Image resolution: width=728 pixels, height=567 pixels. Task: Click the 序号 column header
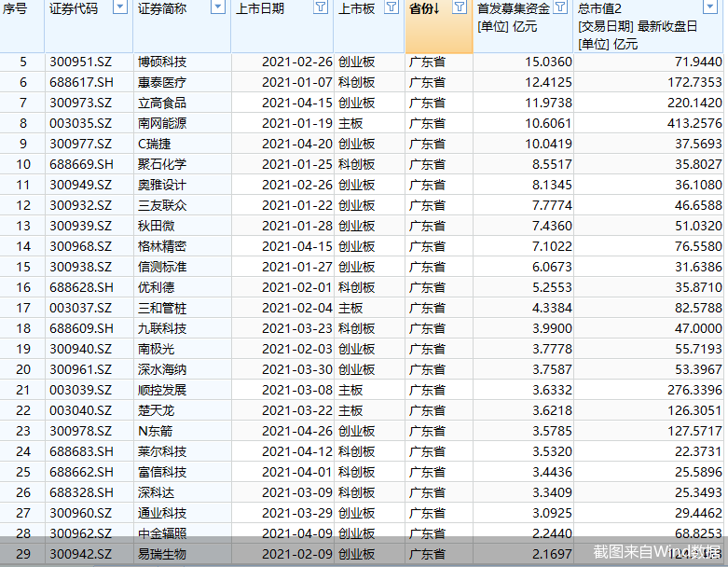pos(15,8)
